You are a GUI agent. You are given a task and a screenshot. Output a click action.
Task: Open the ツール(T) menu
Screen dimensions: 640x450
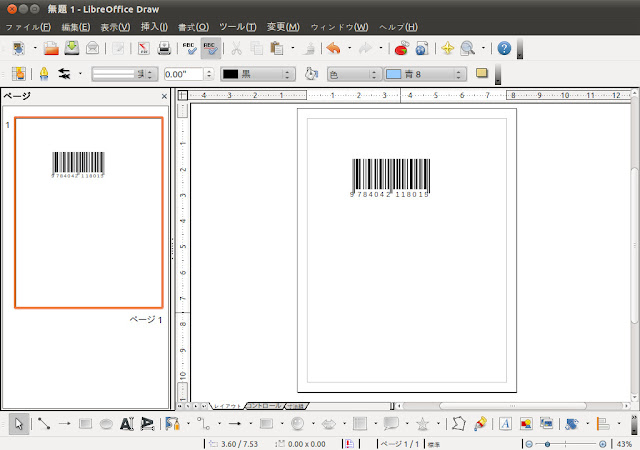point(238,27)
